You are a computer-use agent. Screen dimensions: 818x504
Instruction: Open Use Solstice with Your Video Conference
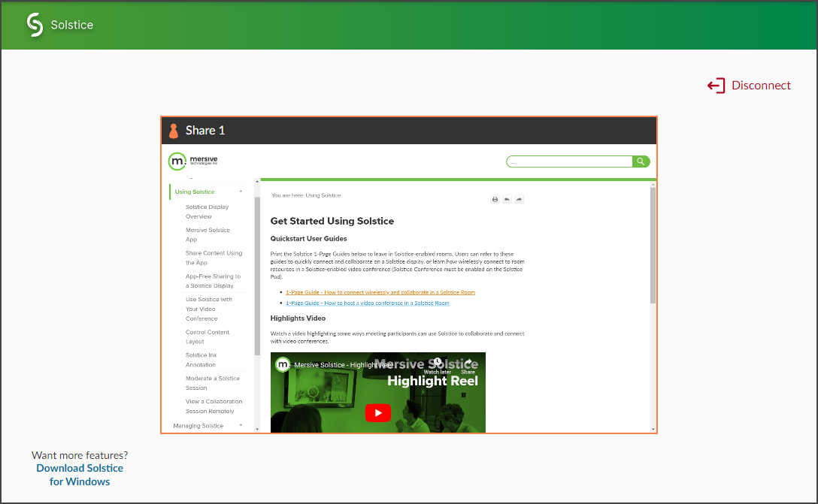209,309
